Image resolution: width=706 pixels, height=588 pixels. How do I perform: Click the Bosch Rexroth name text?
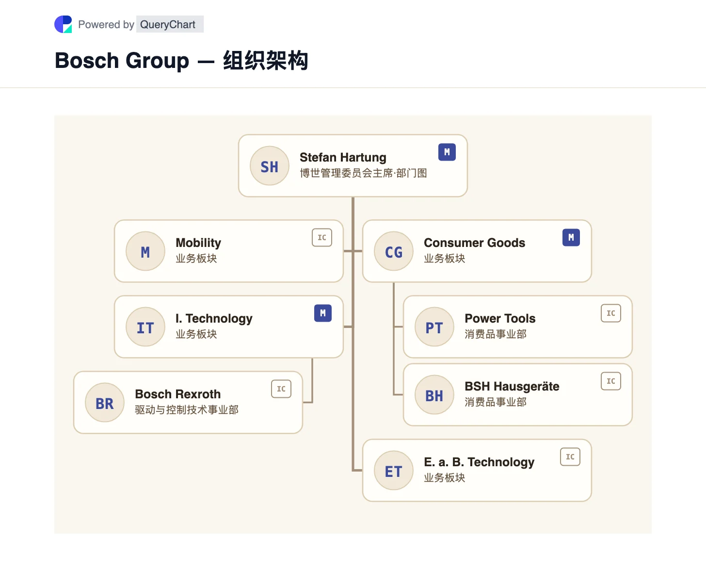coord(178,394)
